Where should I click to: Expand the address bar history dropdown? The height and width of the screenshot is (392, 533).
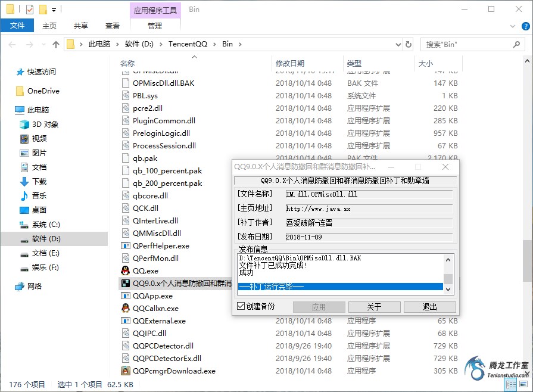tap(398, 44)
